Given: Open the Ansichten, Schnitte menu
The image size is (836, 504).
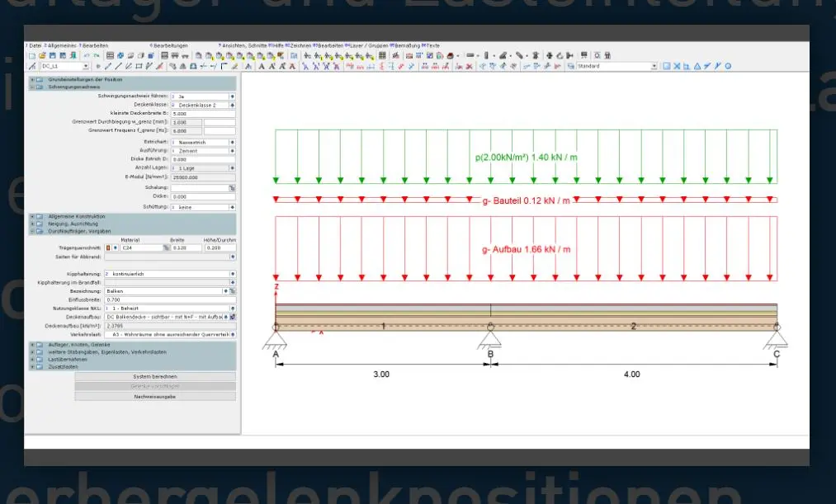Looking at the screenshot, I should pyautogui.click(x=244, y=46).
